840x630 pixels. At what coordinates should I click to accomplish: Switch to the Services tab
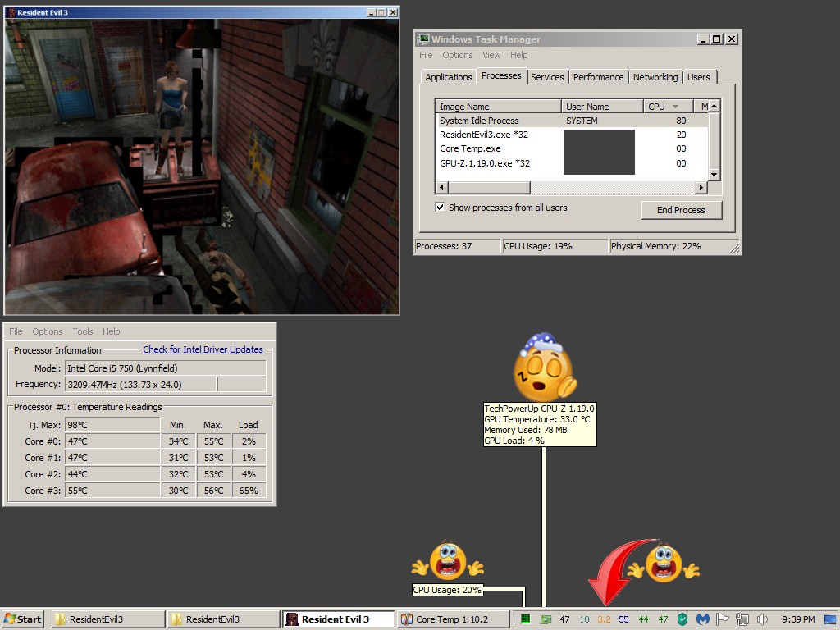pyautogui.click(x=547, y=77)
